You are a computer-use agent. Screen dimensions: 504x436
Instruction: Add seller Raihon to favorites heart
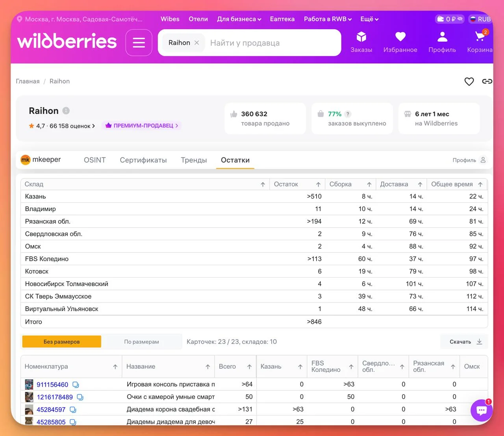(469, 82)
